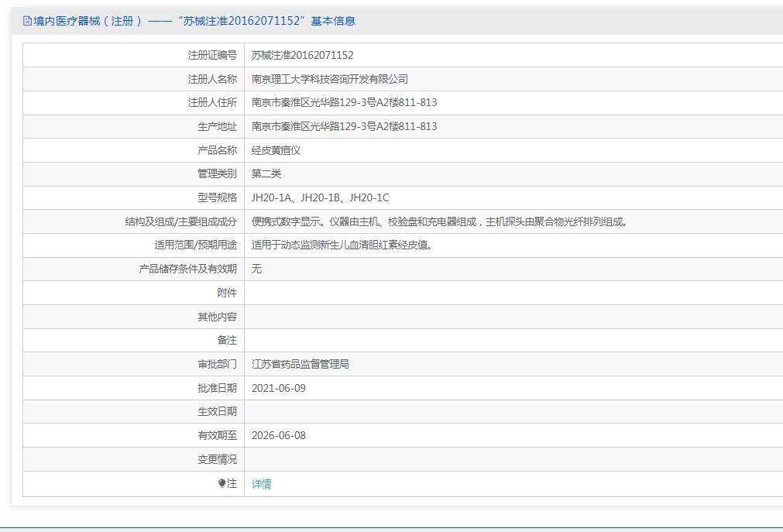Click the 结构及组成/主要组成成分 label
This screenshot has width=783, height=532.
pos(180,221)
